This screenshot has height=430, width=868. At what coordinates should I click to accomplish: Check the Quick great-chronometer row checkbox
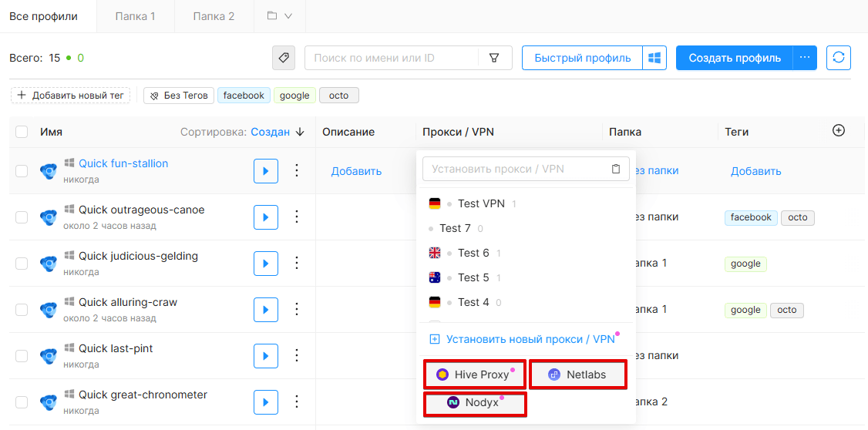tap(22, 402)
